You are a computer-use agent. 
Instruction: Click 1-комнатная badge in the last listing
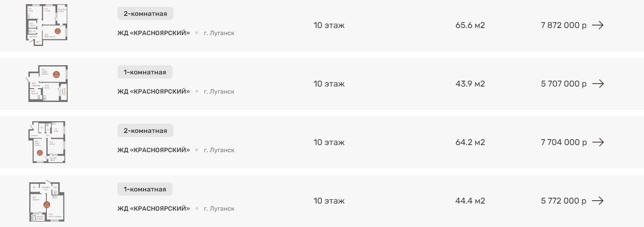click(145, 189)
